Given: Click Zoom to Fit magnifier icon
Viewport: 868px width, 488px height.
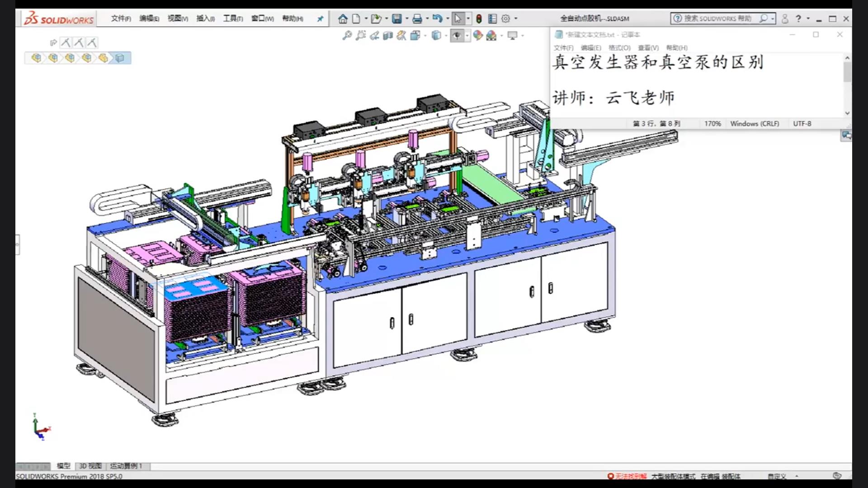Looking at the screenshot, I should tap(347, 35).
